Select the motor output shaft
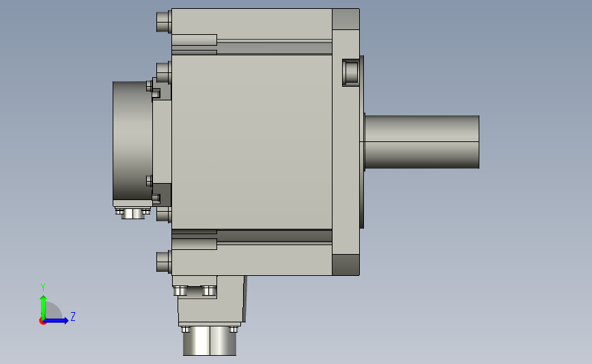Image resolution: width=592 pixels, height=364 pixels. click(422, 142)
